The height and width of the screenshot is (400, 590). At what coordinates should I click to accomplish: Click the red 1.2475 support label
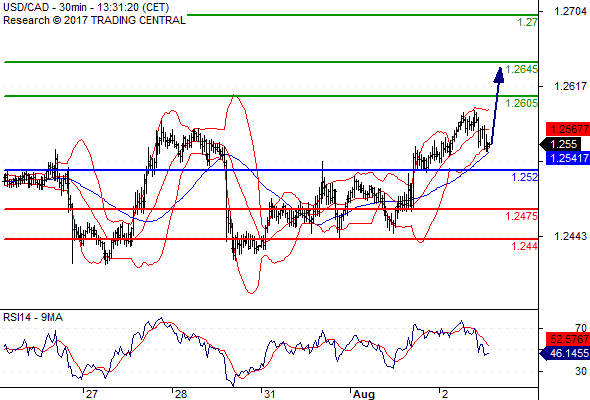click(522, 216)
